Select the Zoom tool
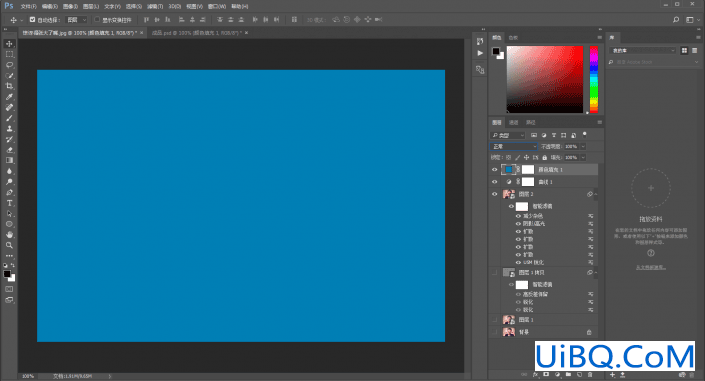 (x=9, y=246)
